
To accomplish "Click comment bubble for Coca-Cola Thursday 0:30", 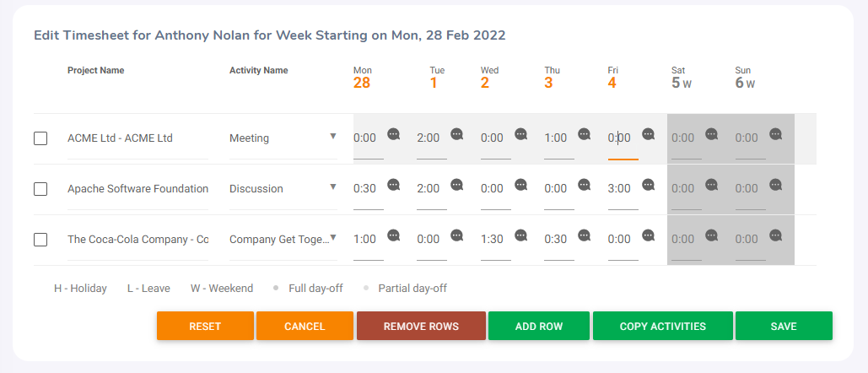I will coord(584,235).
